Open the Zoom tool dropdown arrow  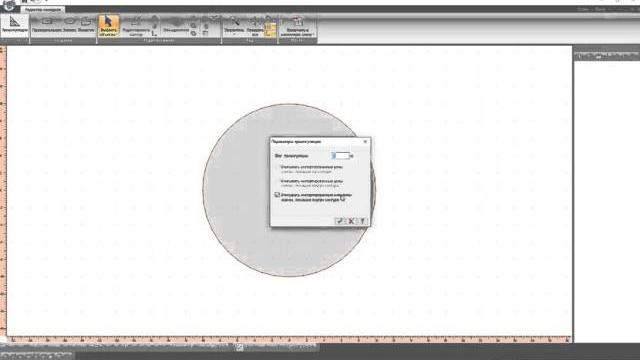234,35
